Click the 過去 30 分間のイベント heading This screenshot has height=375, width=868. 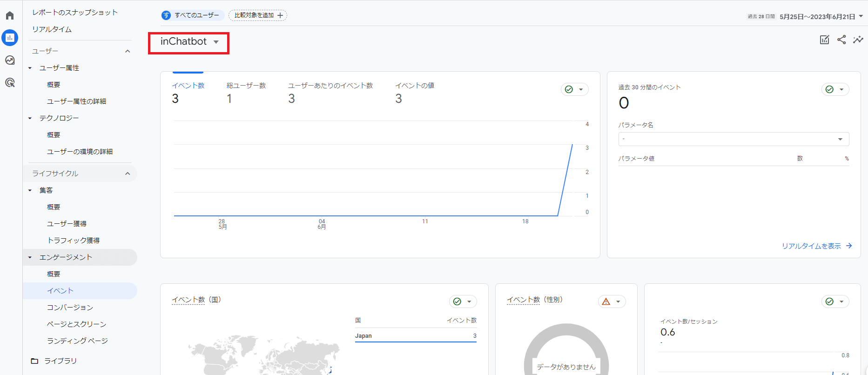649,87
